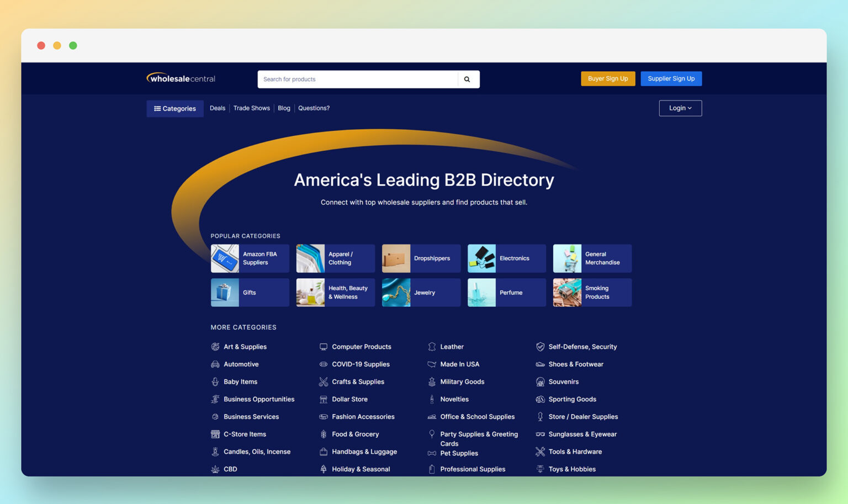Open the Login dropdown
Screen dimensions: 848x504
pos(680,108)
